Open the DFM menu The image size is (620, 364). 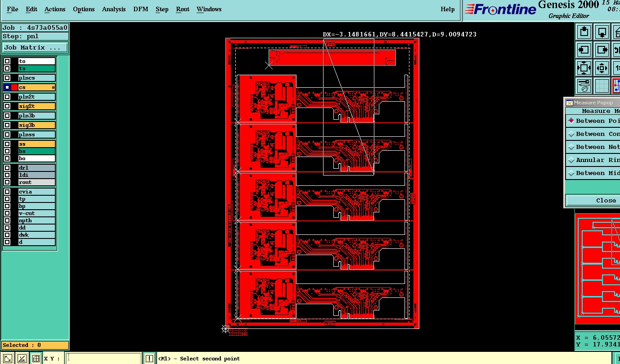141,9
